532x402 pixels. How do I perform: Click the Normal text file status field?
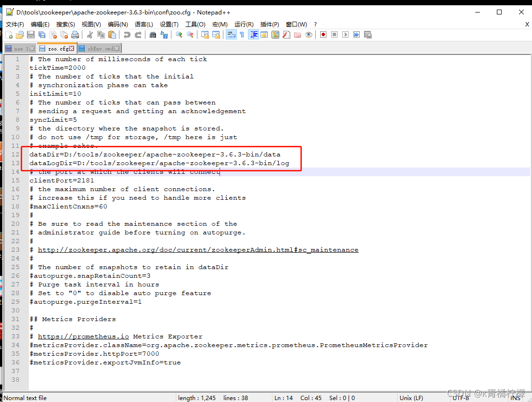pyautogui.click(x=25, y=398)
